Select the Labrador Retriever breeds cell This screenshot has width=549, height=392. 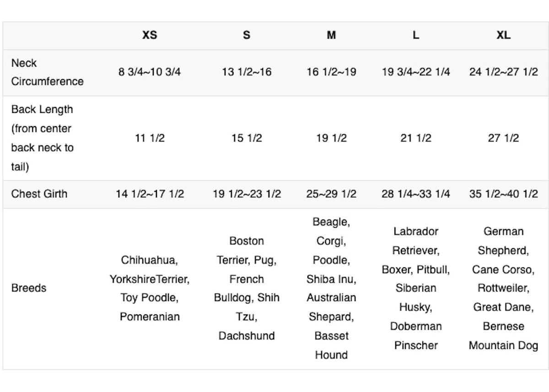click(x=415, y=288)
